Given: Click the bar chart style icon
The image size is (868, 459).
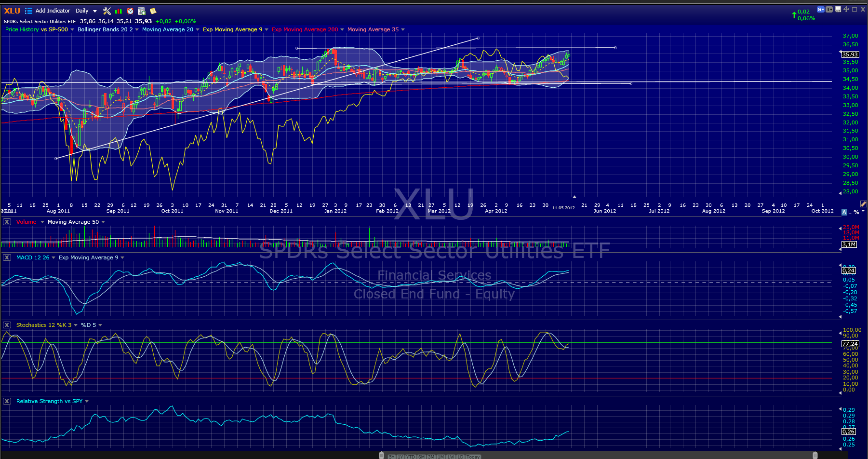Looking at the screenshot, I should pyautogui.click(x=119, y=11).
